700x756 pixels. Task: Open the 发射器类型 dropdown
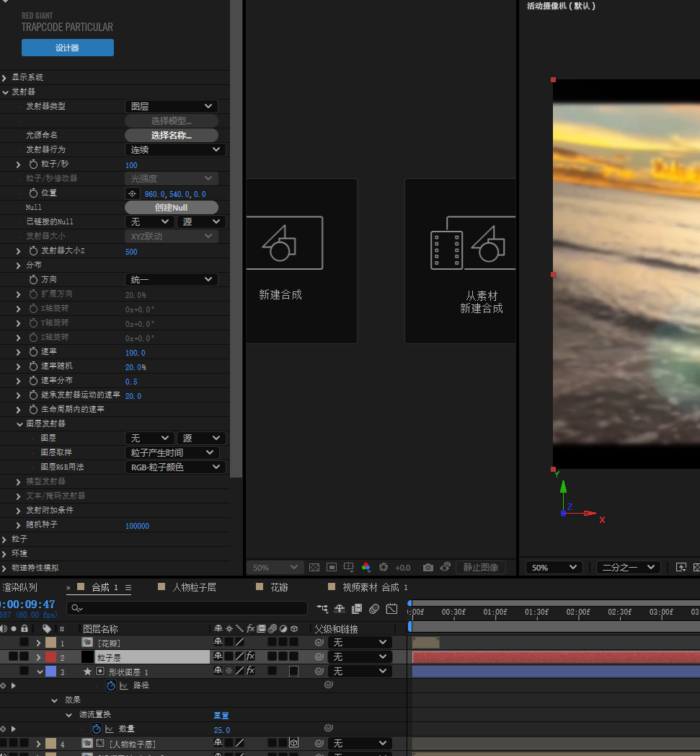click(x=172, y=106)
